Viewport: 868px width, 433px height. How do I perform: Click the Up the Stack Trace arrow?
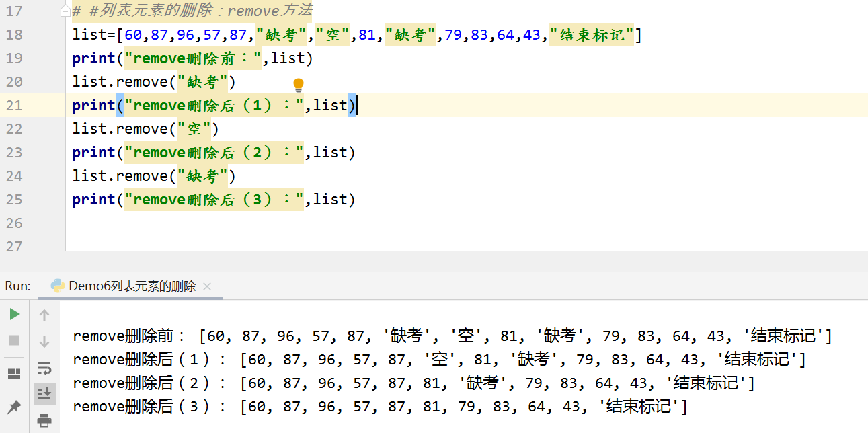point(44,315)
